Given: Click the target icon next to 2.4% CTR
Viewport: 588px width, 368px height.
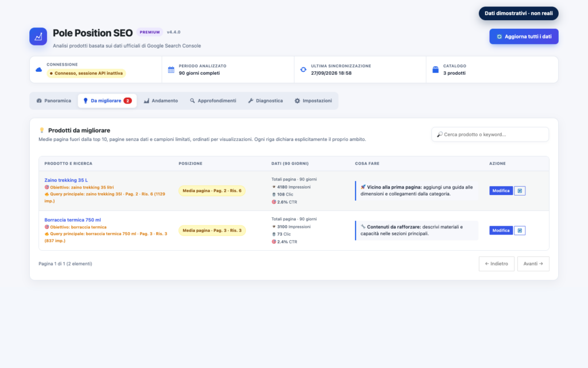Looking at the screenshot, I should (x=274, y=242).
